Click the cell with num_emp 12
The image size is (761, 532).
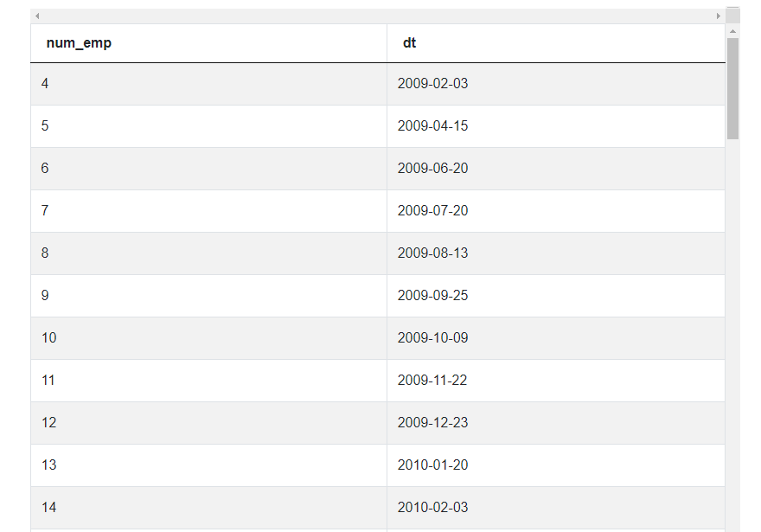click(208, 423)
